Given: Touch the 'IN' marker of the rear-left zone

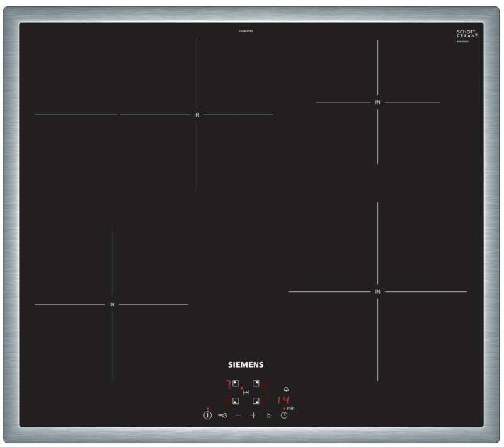Looking at the screenshot, I should point(197,115).
